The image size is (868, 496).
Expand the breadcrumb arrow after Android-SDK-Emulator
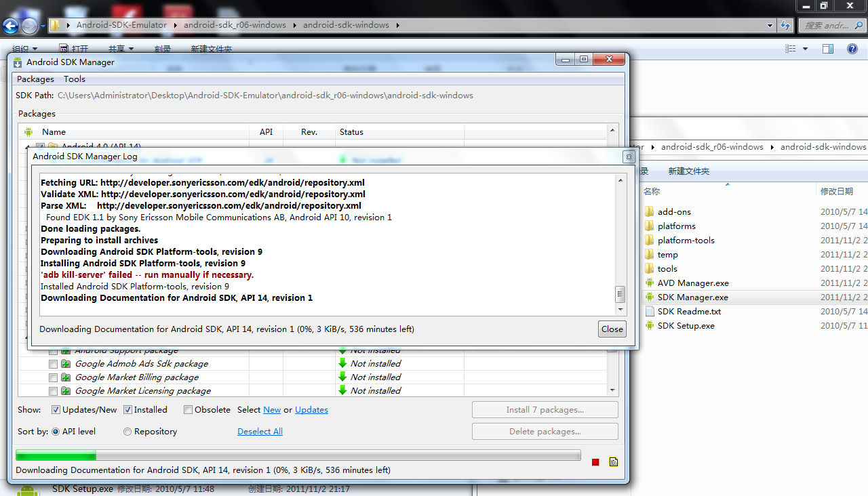click(175, 26)
